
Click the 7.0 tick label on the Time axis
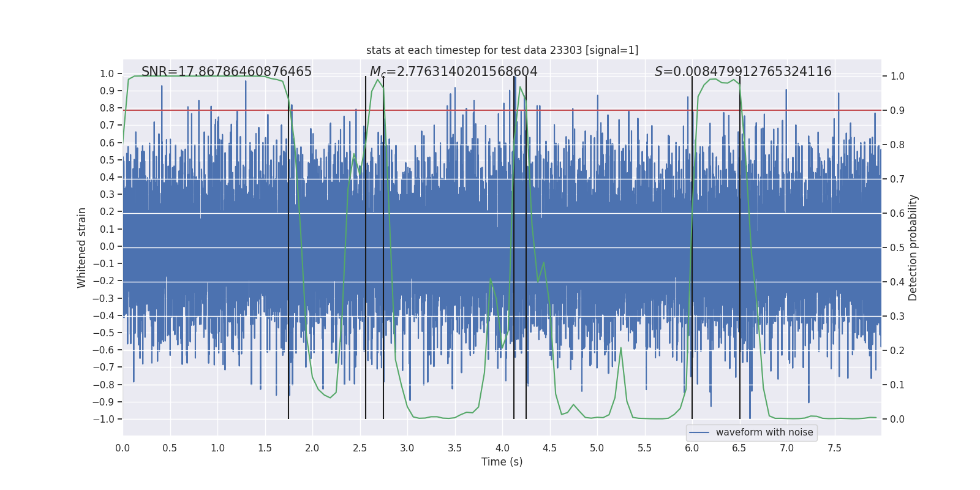[x=787, y=448]
